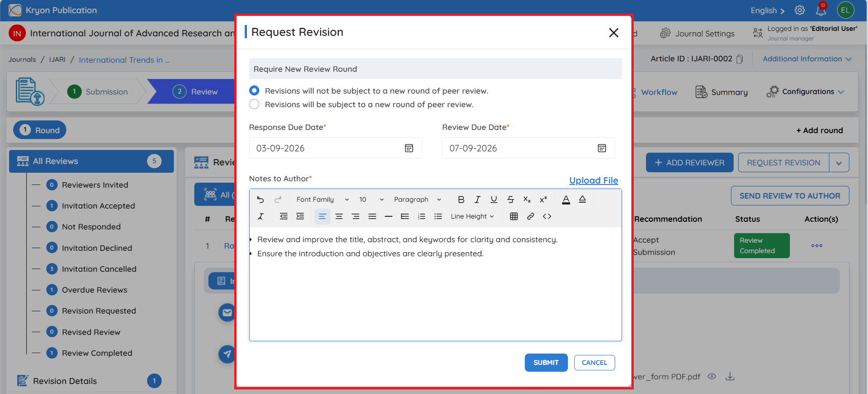Screen dimensions: 868x394
Task: Select 'Revisions will not be subject' radio option
Action: 254,90
